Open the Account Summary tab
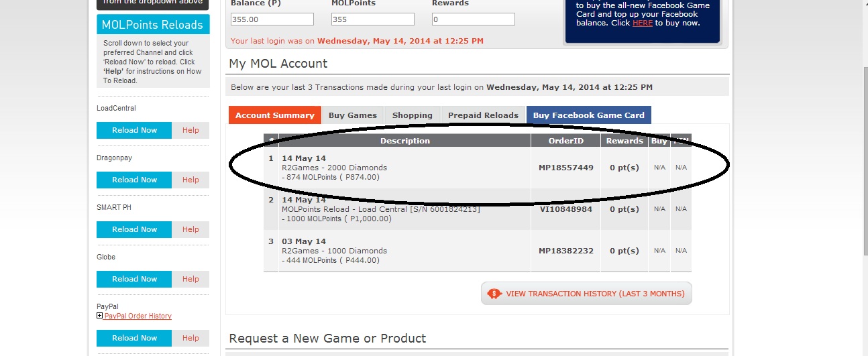Viewport: 868px width, 356px height. (275, 115)
